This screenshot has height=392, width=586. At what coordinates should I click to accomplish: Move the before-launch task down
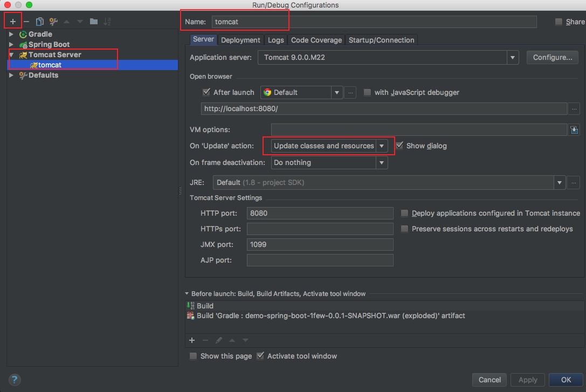245,340
